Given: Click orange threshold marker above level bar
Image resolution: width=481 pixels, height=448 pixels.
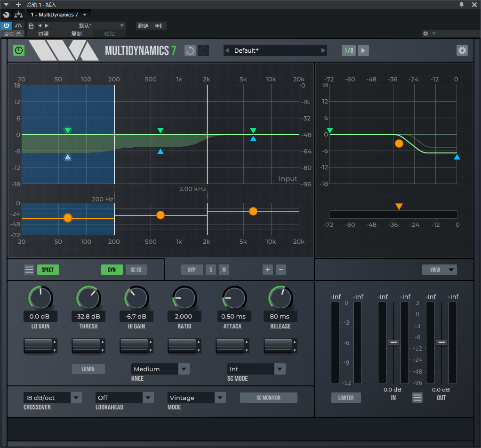Looking at the screenshot, I should point(399,207).
